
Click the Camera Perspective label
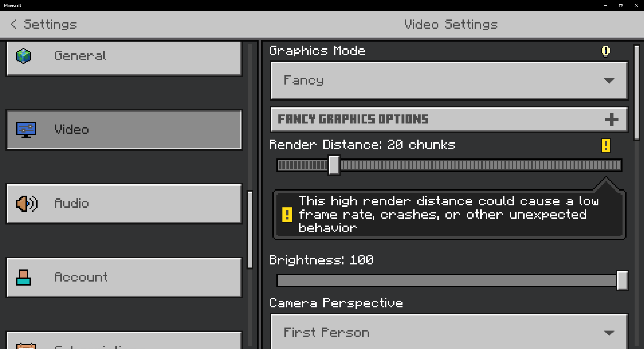click(336, 303)
